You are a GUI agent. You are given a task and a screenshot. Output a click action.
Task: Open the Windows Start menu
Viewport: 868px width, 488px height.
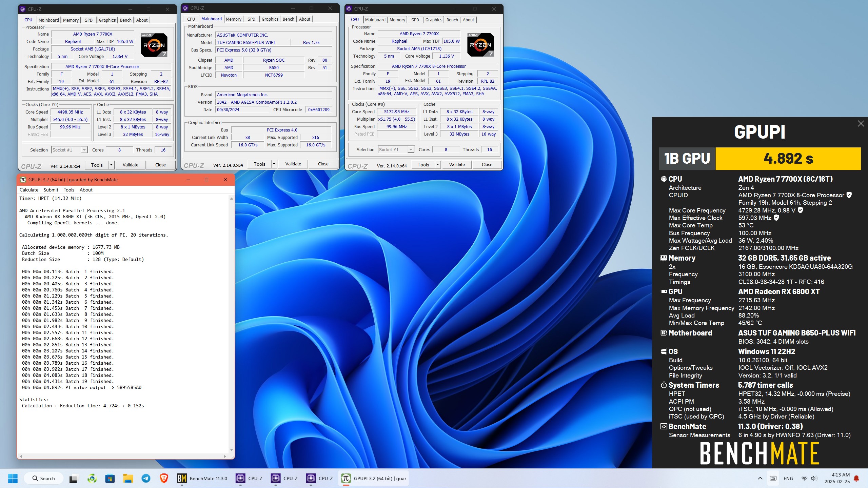(x=13, y=478)
